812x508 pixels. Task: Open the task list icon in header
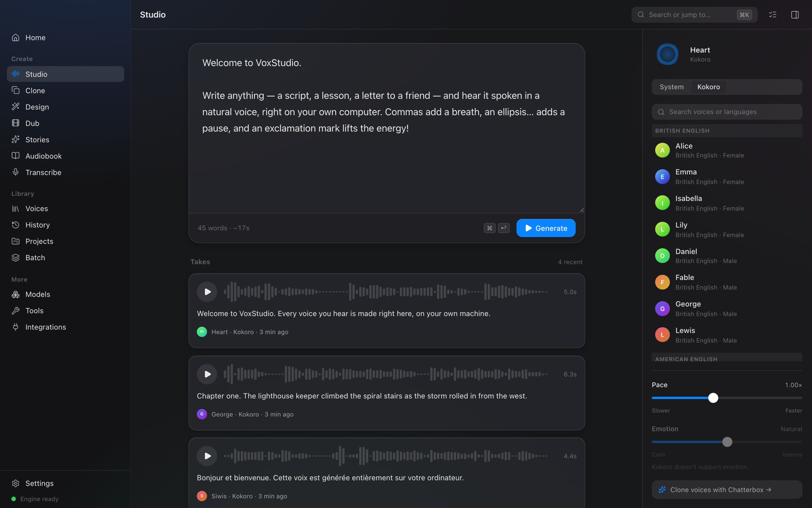click(773, 15)
